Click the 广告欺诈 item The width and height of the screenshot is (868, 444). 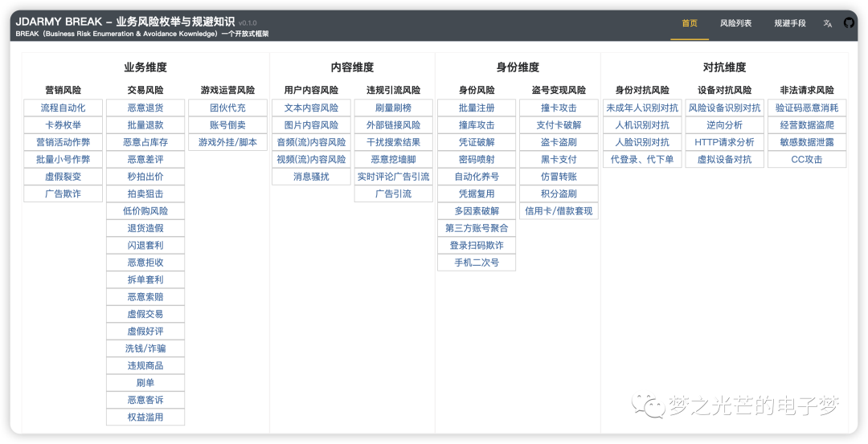coord(63,193)
